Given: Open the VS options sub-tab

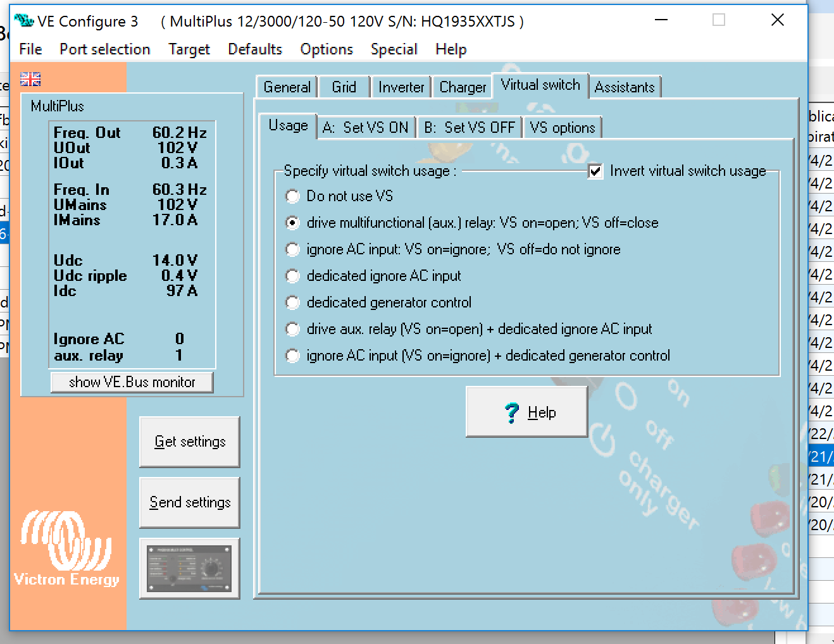Looking at the screenshot, I should click(563, 128).
